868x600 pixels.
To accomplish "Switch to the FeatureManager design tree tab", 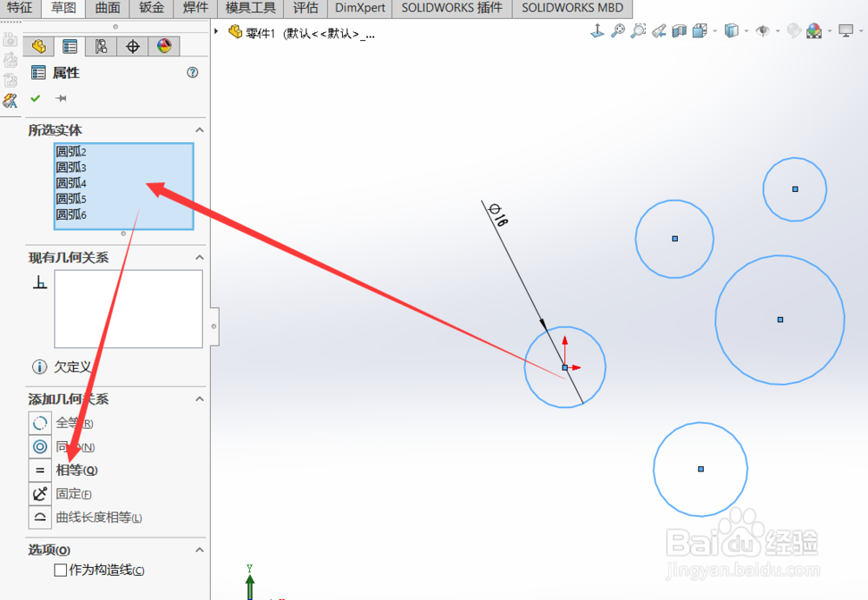I will click(x=39, y=48).
